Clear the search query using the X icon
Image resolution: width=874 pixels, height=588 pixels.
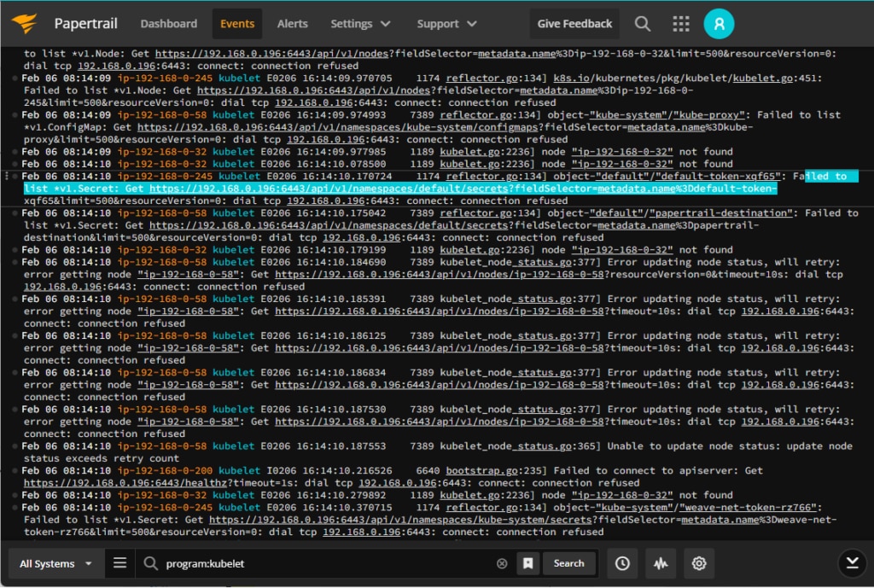[x=502, y=563]
